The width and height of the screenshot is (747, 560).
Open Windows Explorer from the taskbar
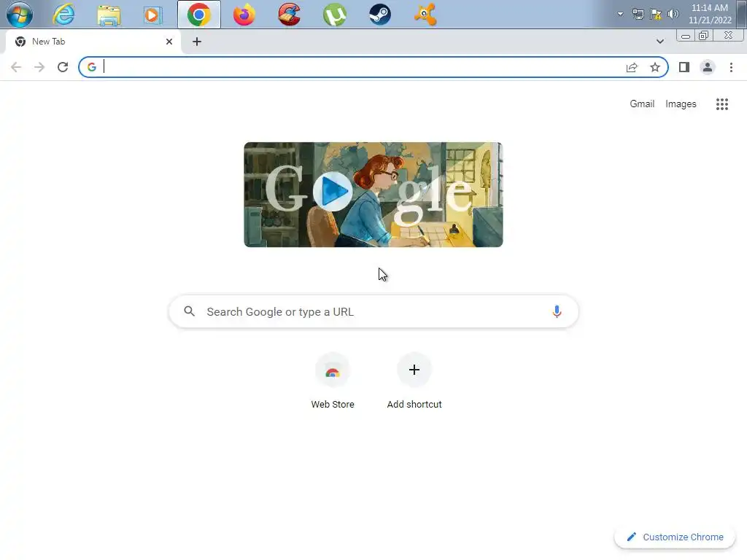(x=109, y=15)
